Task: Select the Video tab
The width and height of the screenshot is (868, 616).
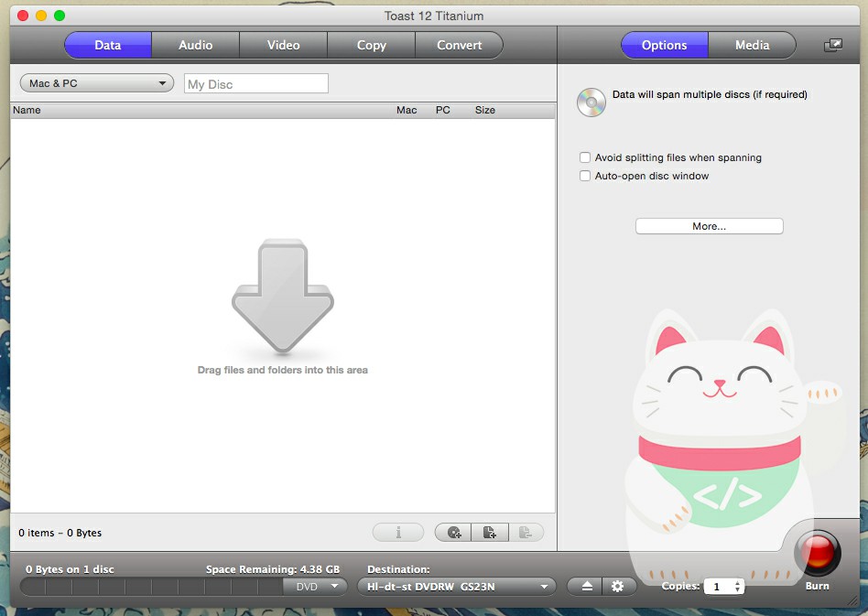Action: point(284,45)
